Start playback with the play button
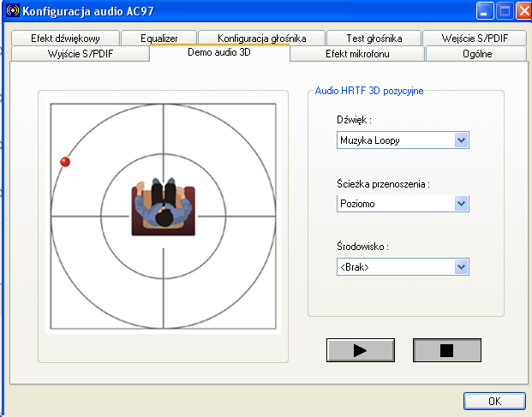 (x=361, y=350)
